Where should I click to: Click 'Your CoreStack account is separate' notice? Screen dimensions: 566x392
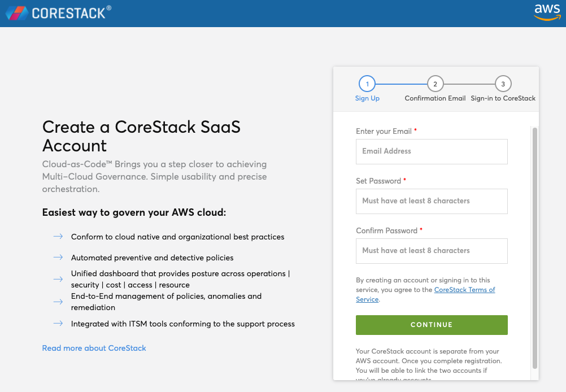[x=429, y=364]
